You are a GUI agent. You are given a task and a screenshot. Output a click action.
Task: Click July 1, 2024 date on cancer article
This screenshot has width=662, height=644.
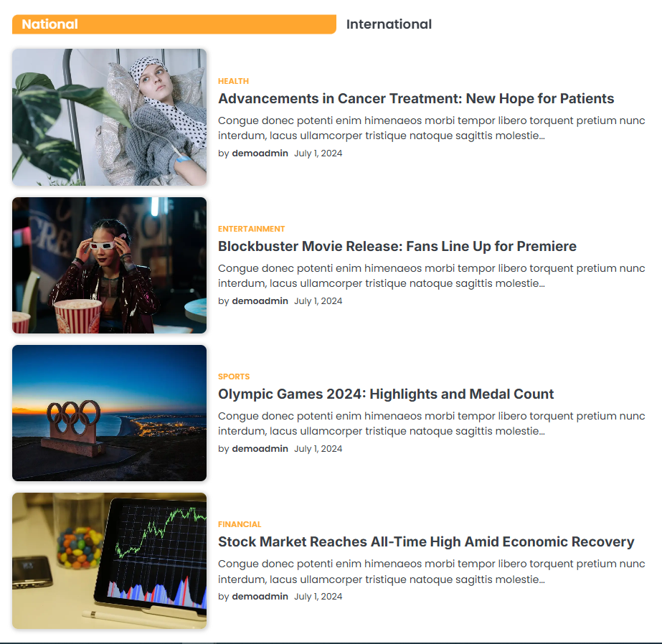318,153
